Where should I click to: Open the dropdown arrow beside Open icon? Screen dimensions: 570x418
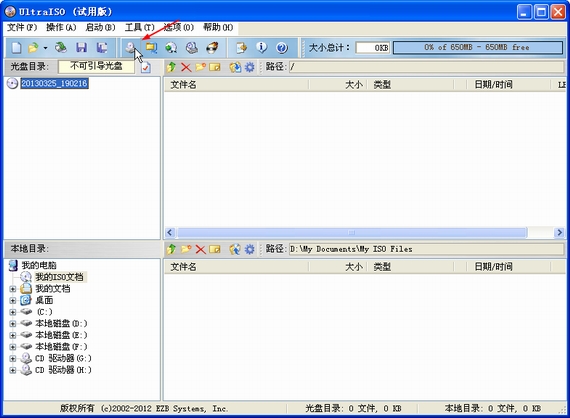click(45, 48)
